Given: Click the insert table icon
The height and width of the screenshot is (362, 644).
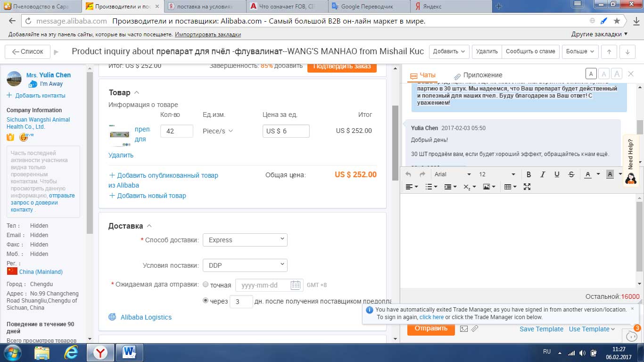Looking at the screenshot, I should click(x=507, y=187).
